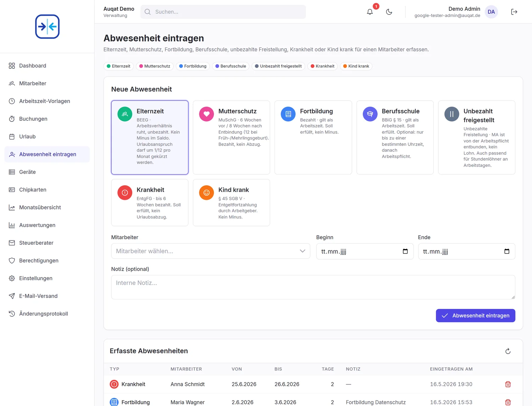Open Dashboard in the sidebar
Viewport: 532px width, 406px height.
tap(47, 66)
